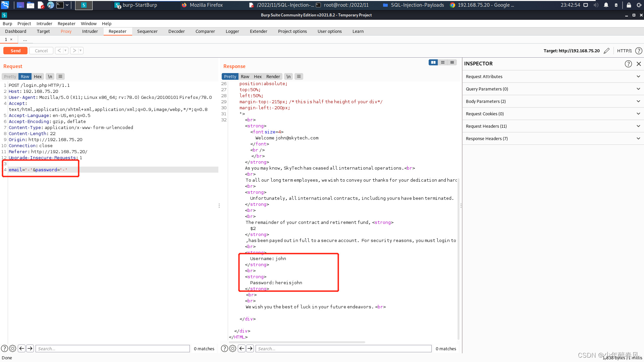
Task: Open the Window menu
Action: tap(89, 23)
